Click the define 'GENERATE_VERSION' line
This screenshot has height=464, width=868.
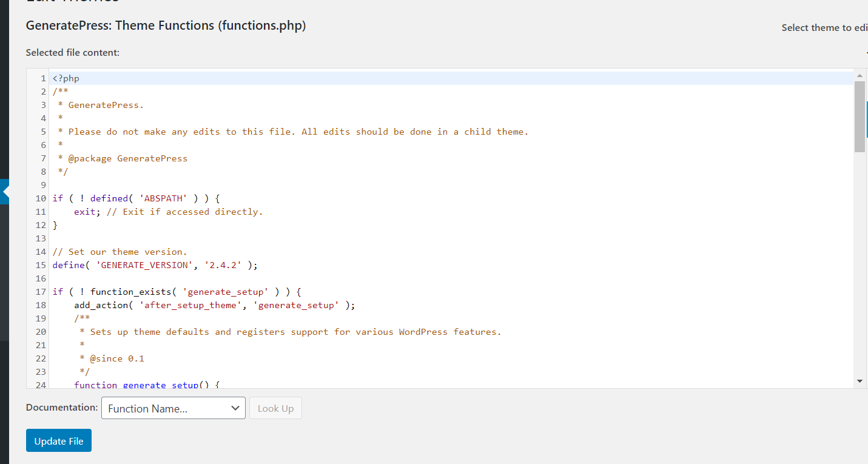tap(155, 265)
